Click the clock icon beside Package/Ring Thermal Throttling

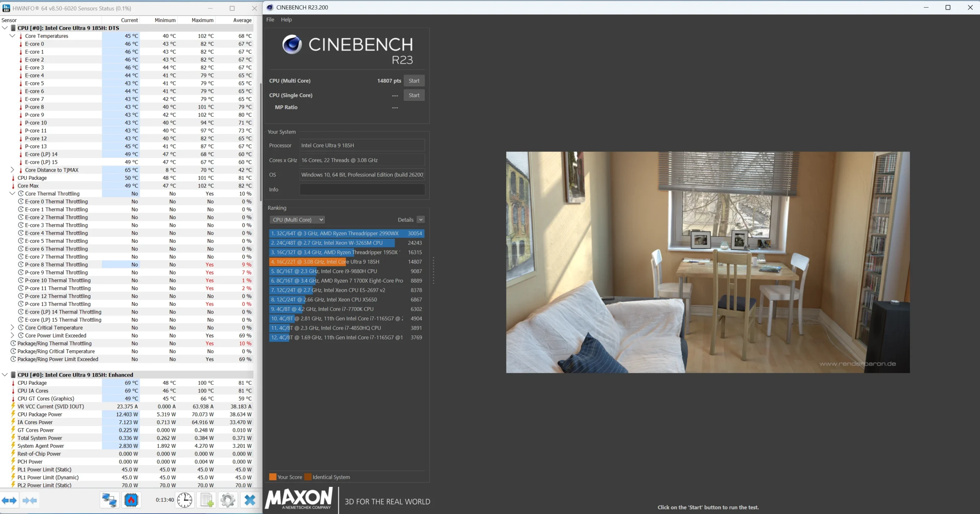click(x=13, y=343)
